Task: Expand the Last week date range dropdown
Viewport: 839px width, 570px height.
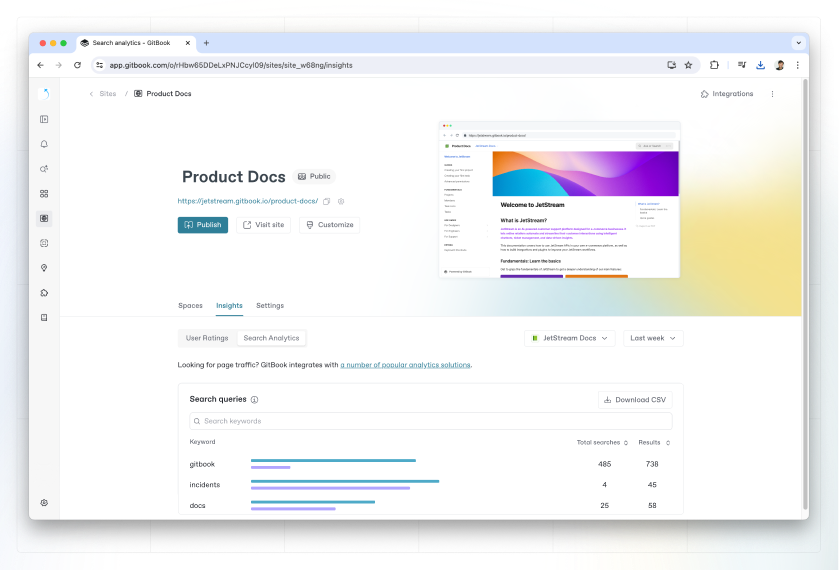Action: (x=653, y=338)
